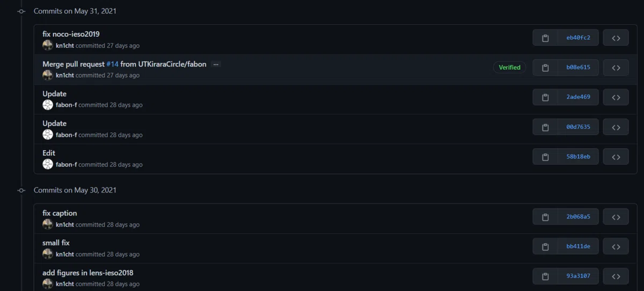
Task: Open commit hash b08e615
Action: click(x=578, y=68)
